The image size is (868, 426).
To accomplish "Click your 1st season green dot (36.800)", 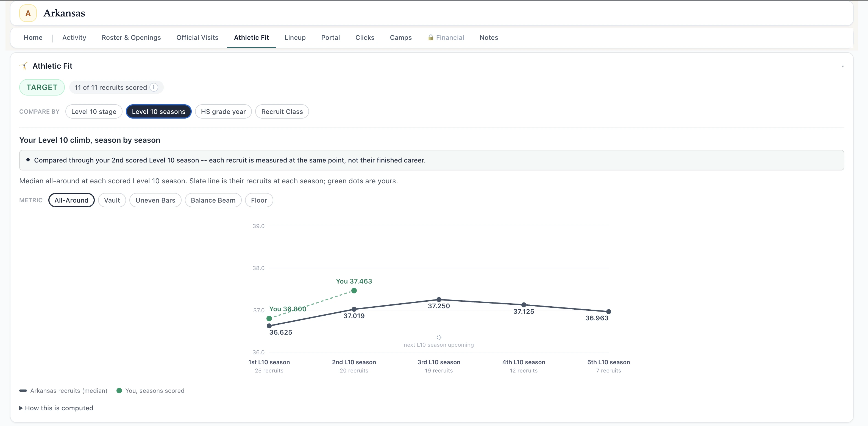I will tap(269, 318).
